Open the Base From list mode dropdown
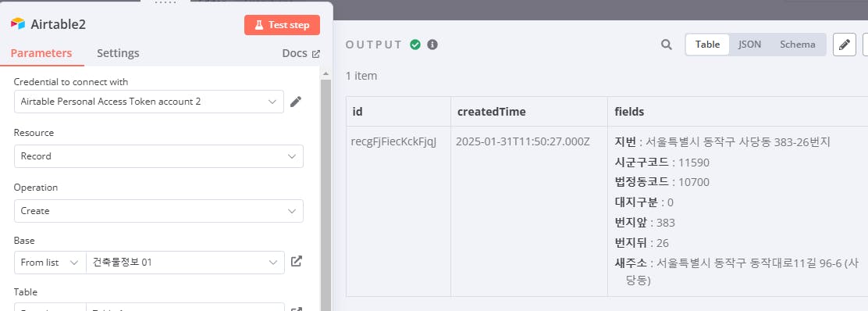Viewport: 868px width, 311px height. point(51,263)
